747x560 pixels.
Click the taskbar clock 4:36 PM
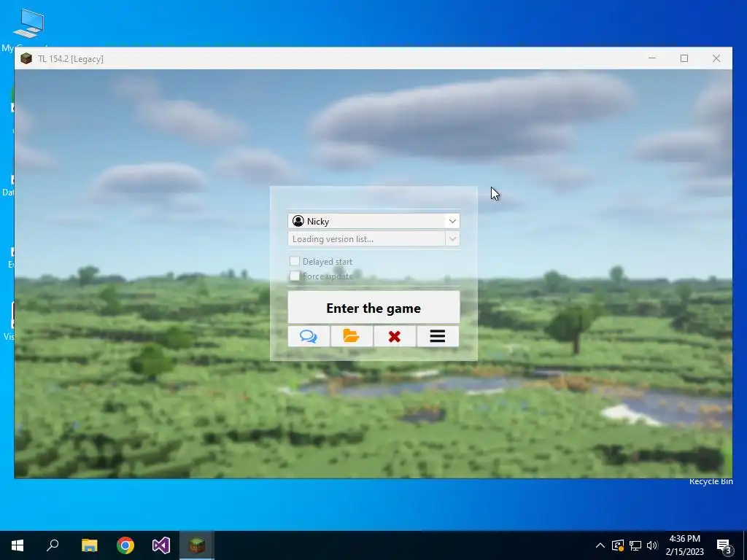(x=684, y=539)
